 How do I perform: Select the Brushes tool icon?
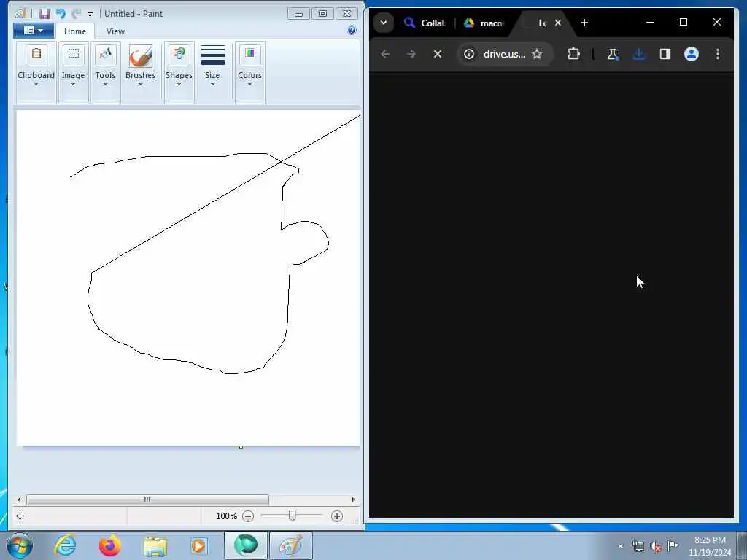point(141,55)
